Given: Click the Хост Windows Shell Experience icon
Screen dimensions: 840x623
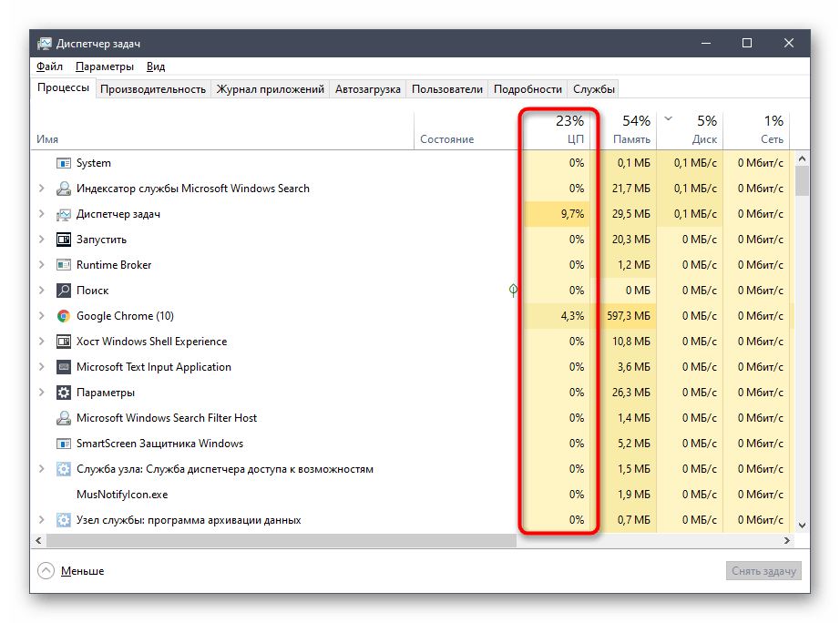Looking at the screenshot, I should pyautogui.click(x=63, y=342).
